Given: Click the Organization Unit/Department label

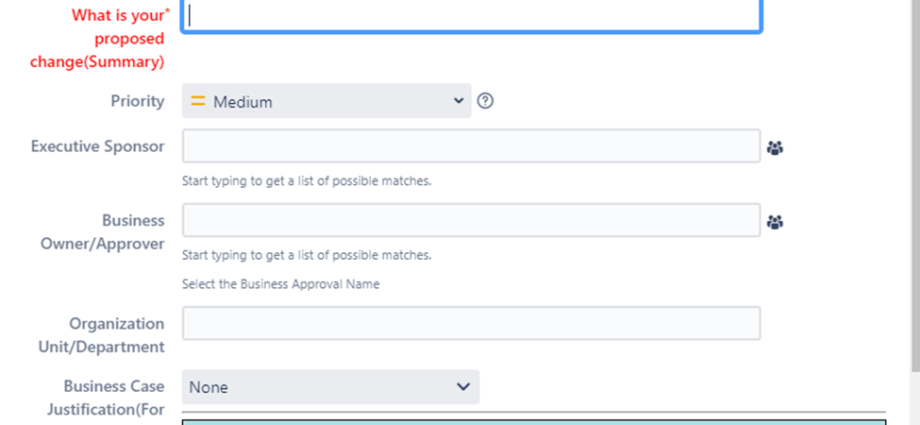Looking at the screenshot, I should 102,335.
